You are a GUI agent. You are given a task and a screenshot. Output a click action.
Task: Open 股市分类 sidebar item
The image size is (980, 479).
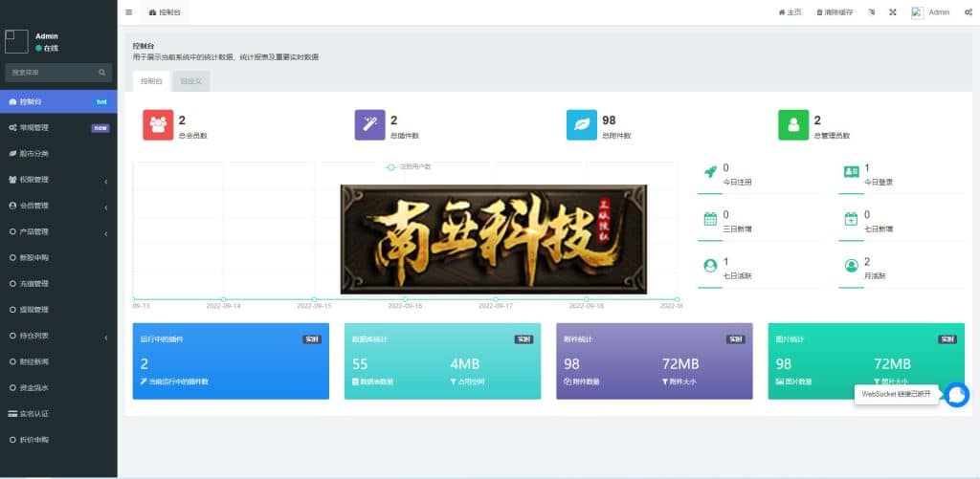tap(58, 154)
